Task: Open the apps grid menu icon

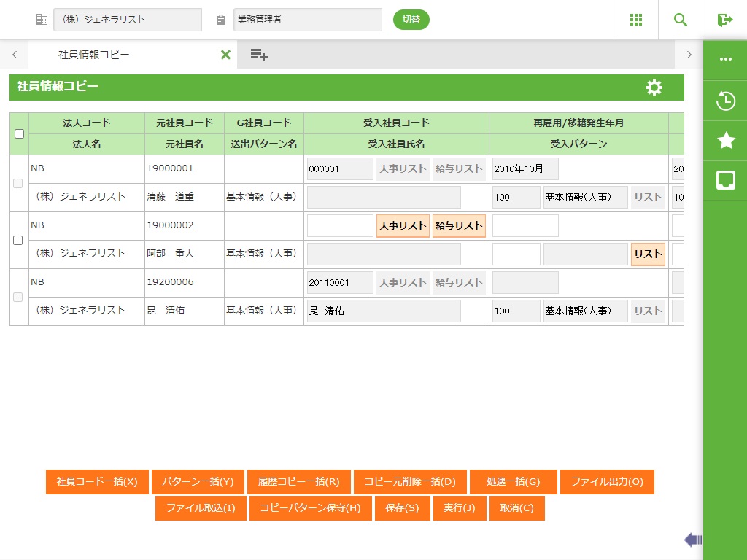Action: 636,20
